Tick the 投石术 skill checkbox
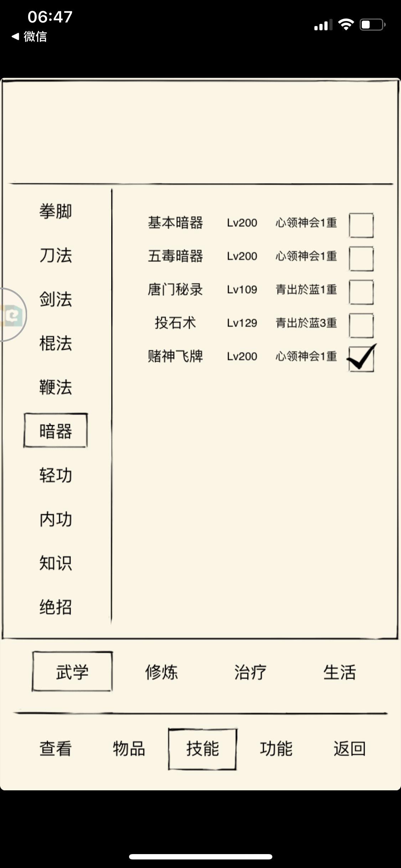 [x=361, y=325]
